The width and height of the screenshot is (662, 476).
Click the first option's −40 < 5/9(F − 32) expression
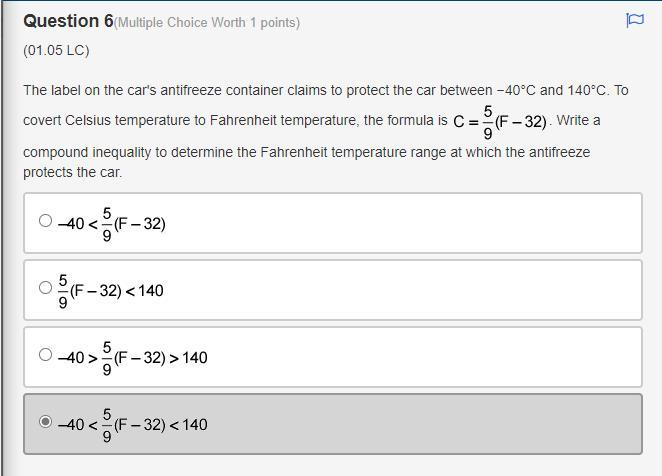pyautogui.click(x=112, y=223)
